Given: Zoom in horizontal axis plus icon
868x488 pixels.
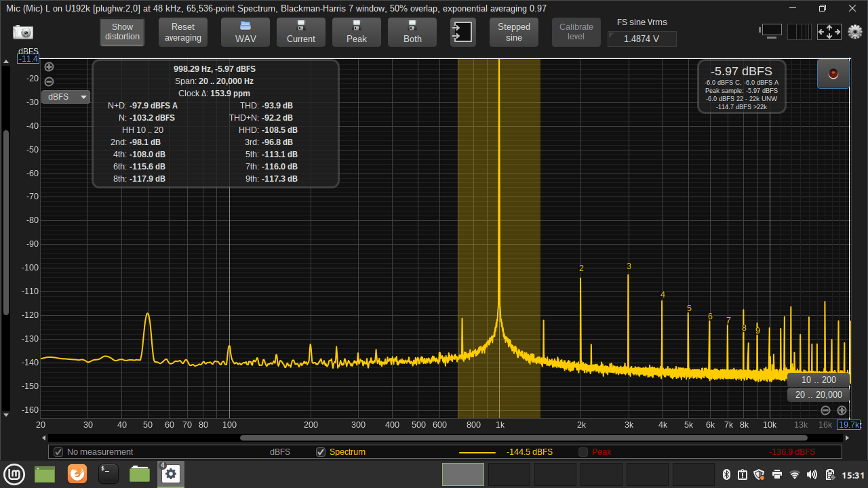Looking at the screenshot, I should pos(842,410).
